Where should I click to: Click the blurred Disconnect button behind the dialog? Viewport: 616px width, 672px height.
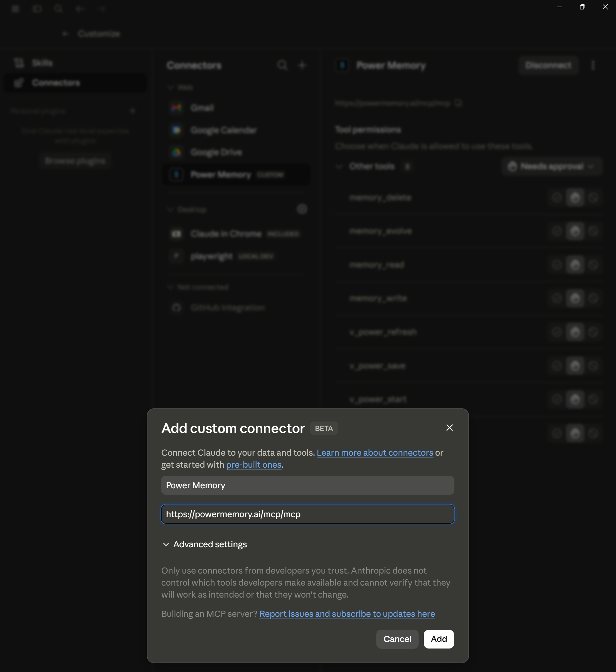(x=548, y=65)
